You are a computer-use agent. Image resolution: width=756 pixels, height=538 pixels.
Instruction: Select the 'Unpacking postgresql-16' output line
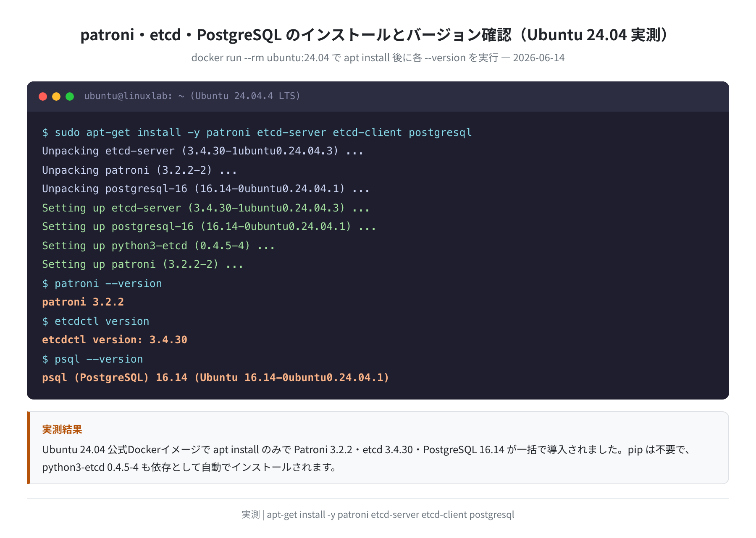pyautogui.click(x=206, y=189)
